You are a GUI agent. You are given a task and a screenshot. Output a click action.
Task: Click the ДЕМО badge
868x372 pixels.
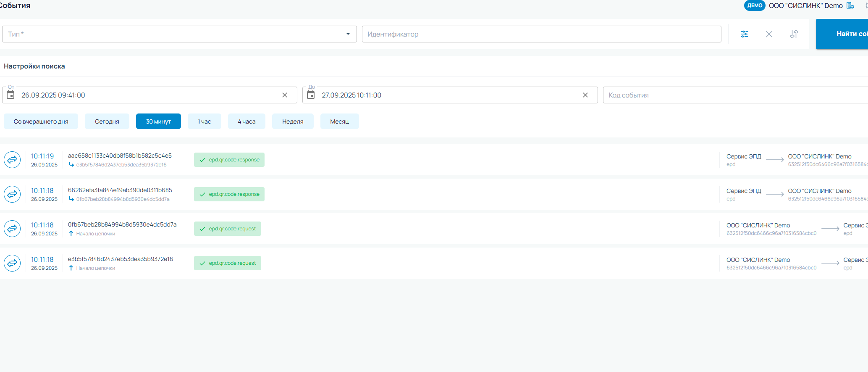(x=755, y=5)
